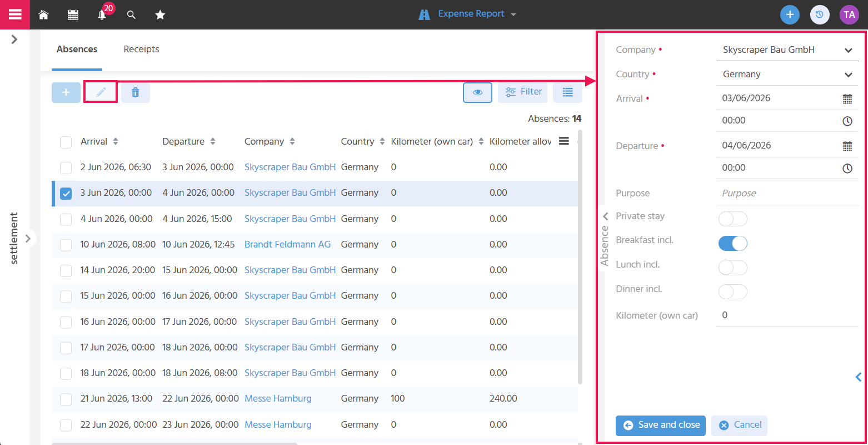Open notifications bell with 20 badge

102,15
